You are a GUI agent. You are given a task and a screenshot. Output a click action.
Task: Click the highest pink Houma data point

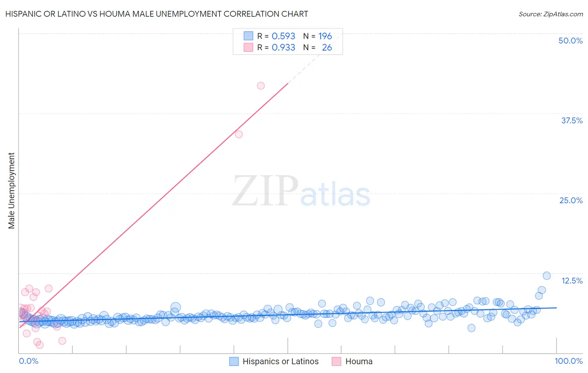[x=261, y=86]
